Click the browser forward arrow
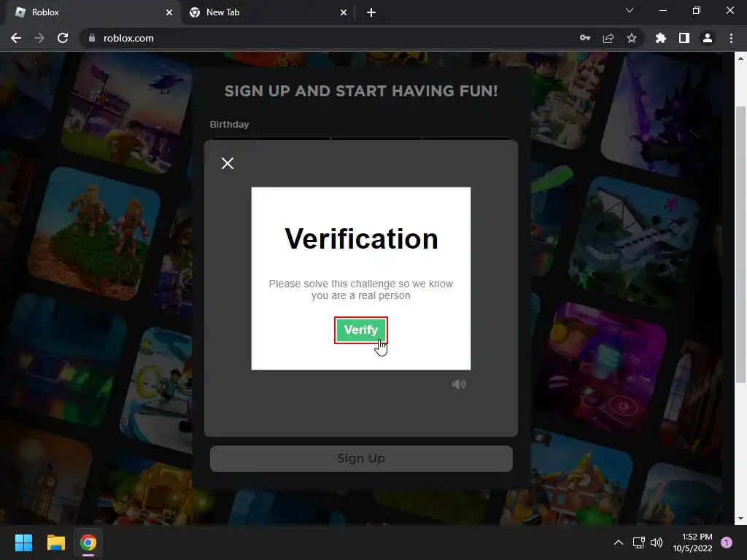This screenshot has width=747, height=560. click(x=39, y=38)
